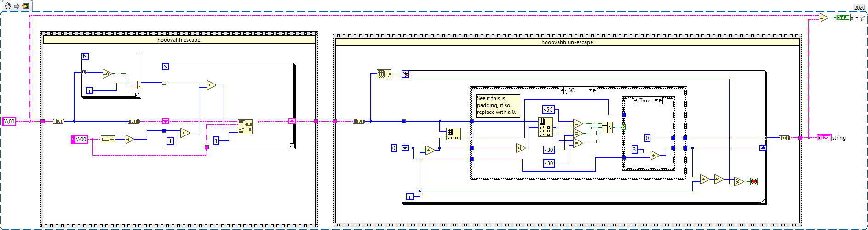Viewport: 868px width, 230px height.
Task: Click the Equal To 0 comparison node
Action: (x=107, y=73)
